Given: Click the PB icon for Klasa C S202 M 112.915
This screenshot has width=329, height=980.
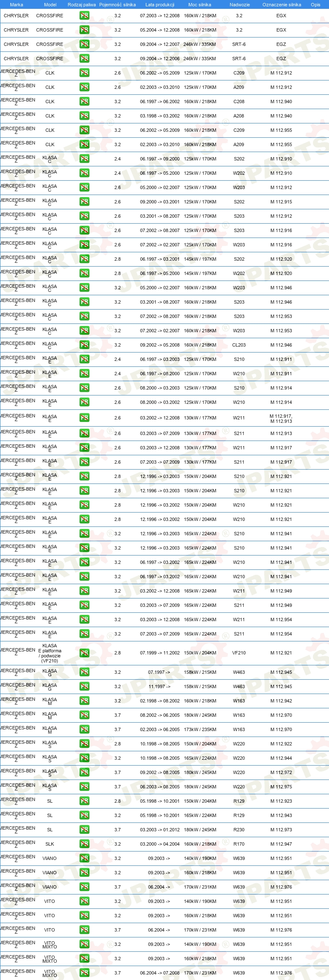Looking at the screenshot, I should click(x=84, y=202).
